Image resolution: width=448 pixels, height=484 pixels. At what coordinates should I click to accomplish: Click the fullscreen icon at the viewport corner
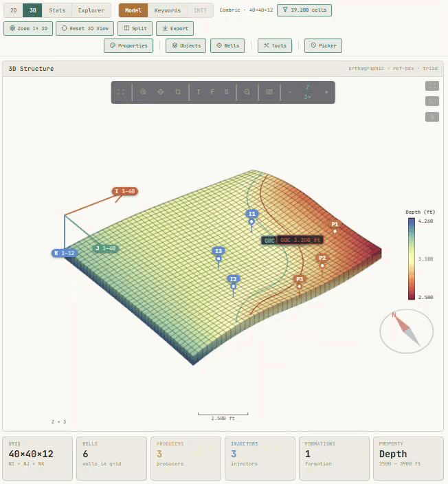tap(432, 86)
